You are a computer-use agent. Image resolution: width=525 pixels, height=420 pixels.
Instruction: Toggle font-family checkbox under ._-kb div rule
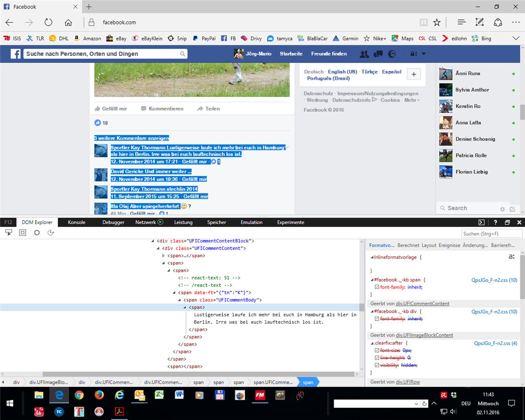[x=377, y=318]
